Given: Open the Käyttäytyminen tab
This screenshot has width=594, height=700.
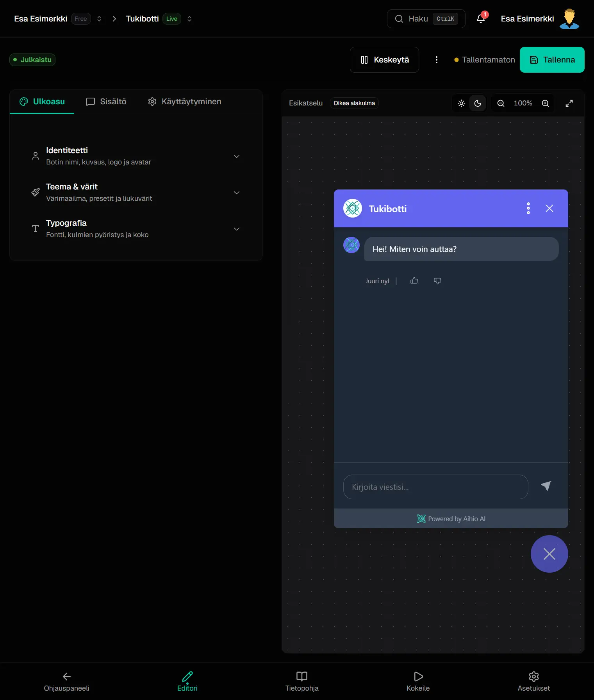Looking at the screenshot, I should coord(185,102).
